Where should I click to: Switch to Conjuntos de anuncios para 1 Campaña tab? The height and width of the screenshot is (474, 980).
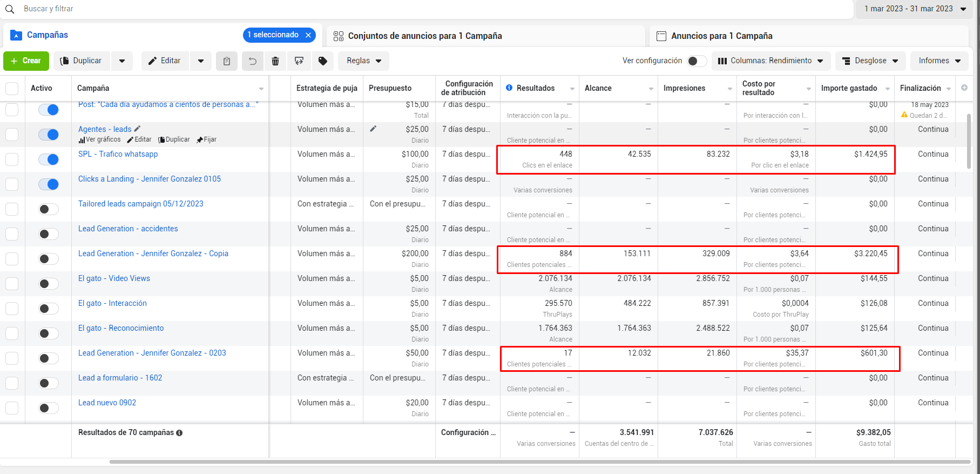point(486,36)
